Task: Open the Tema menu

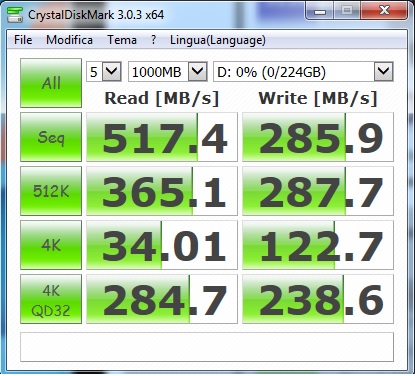Action: pos(122,40)
